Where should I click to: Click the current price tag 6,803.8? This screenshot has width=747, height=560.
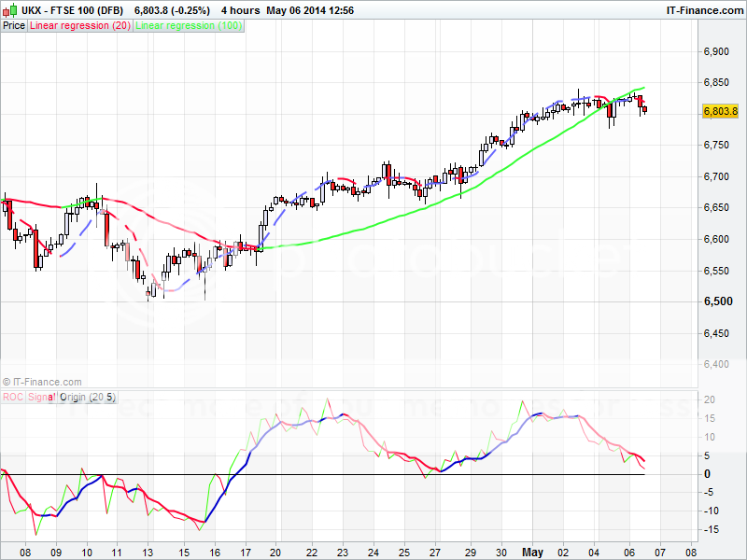(x=720, y=111)
